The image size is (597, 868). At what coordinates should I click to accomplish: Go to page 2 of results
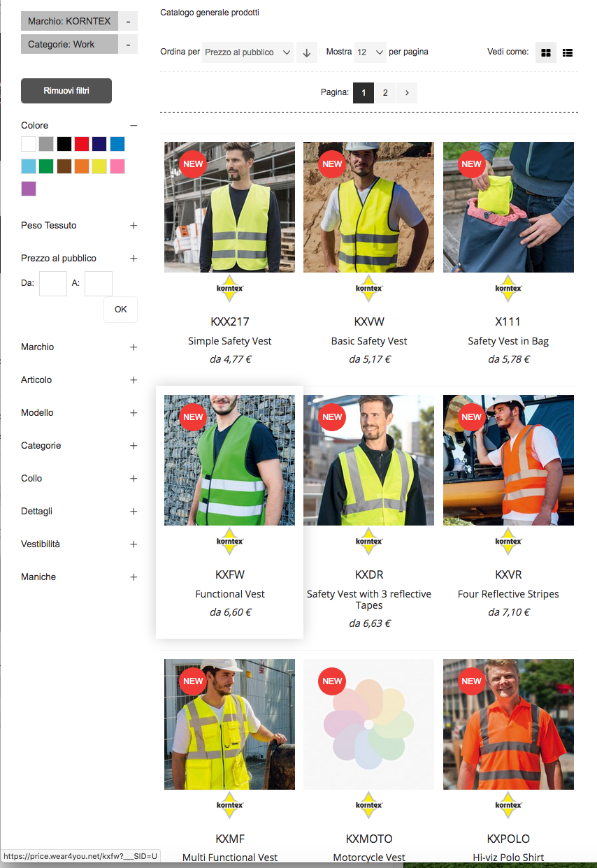[385, 92]
